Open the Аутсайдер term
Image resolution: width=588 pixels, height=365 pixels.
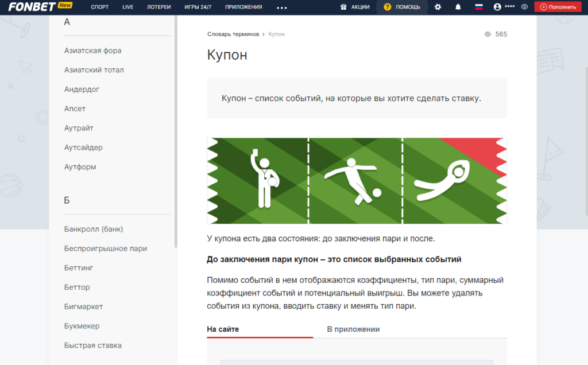pos(83,147)
